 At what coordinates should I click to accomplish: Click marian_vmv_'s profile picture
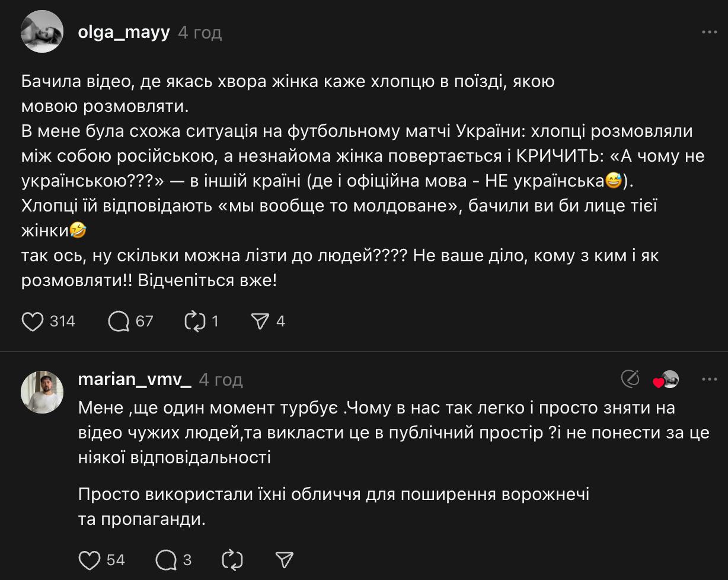point(42,392)
